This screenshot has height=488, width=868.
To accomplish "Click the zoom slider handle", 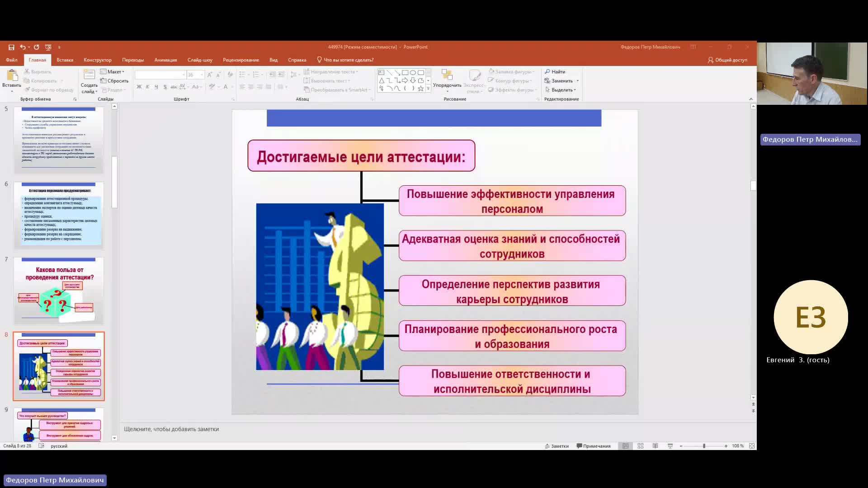I will (704, 446).
